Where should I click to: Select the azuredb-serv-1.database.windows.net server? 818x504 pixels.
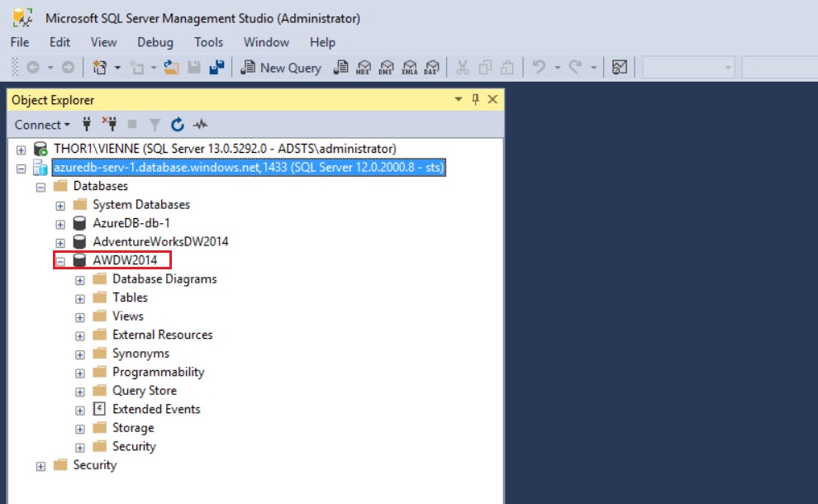[249, 168]
